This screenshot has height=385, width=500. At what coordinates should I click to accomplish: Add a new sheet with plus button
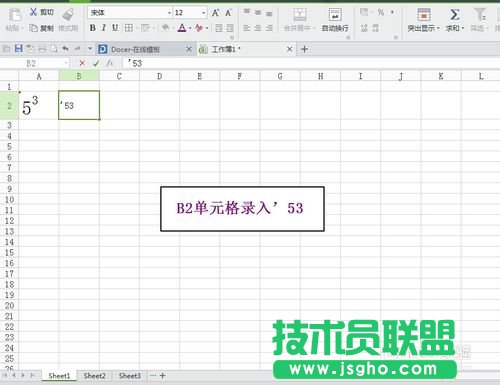click(x=163, y=376)
